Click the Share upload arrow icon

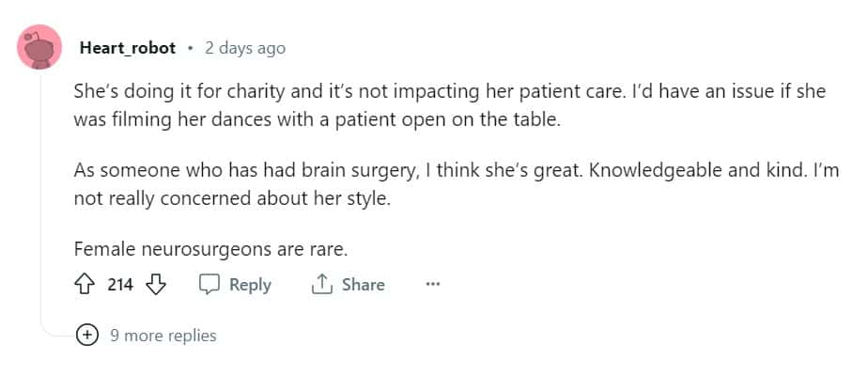tap(322, 285)
